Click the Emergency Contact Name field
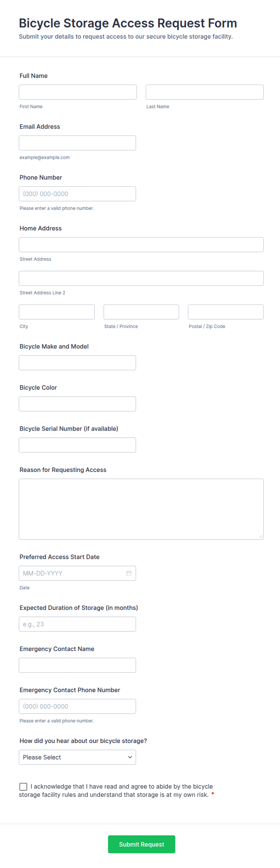The width and height of the screenshot is (280, 868). tap(77, 665)
